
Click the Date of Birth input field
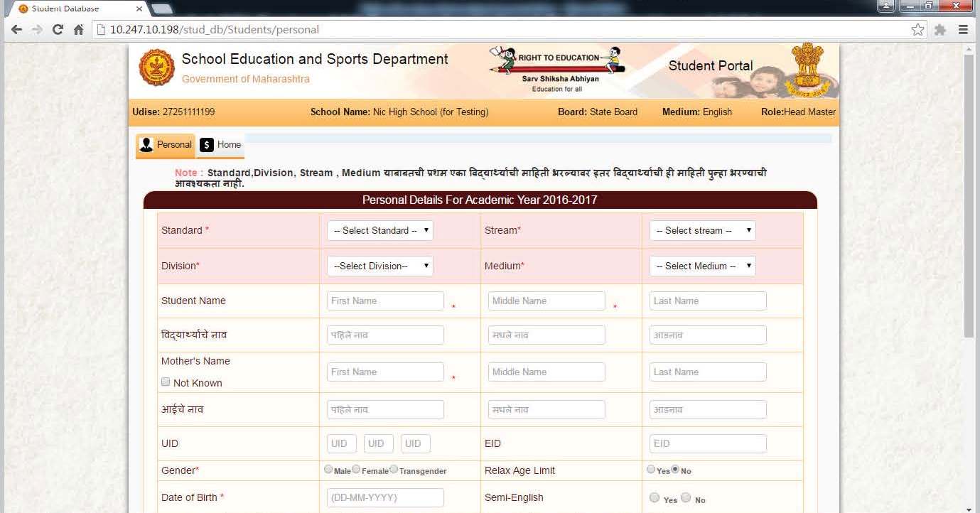(x=384, y=497)
